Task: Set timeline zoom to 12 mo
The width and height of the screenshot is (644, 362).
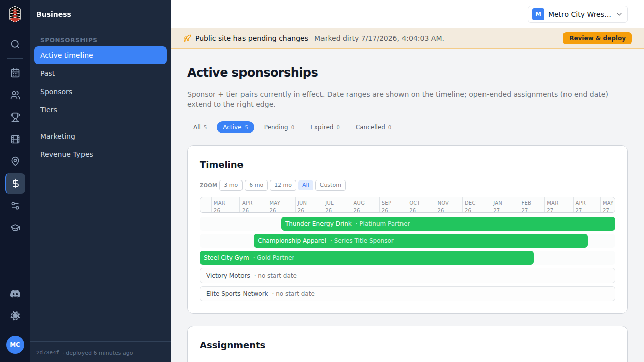Action: point(283,185)
